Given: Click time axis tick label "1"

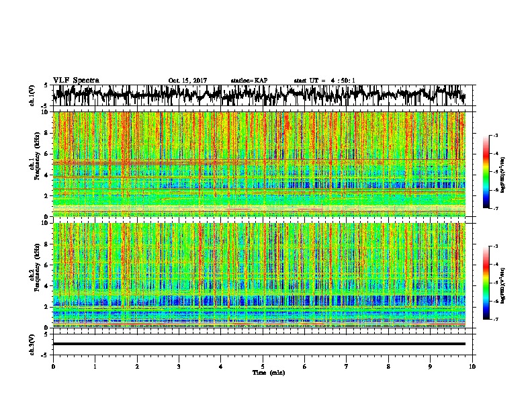Looking at the screenshot, I should 95,367.
